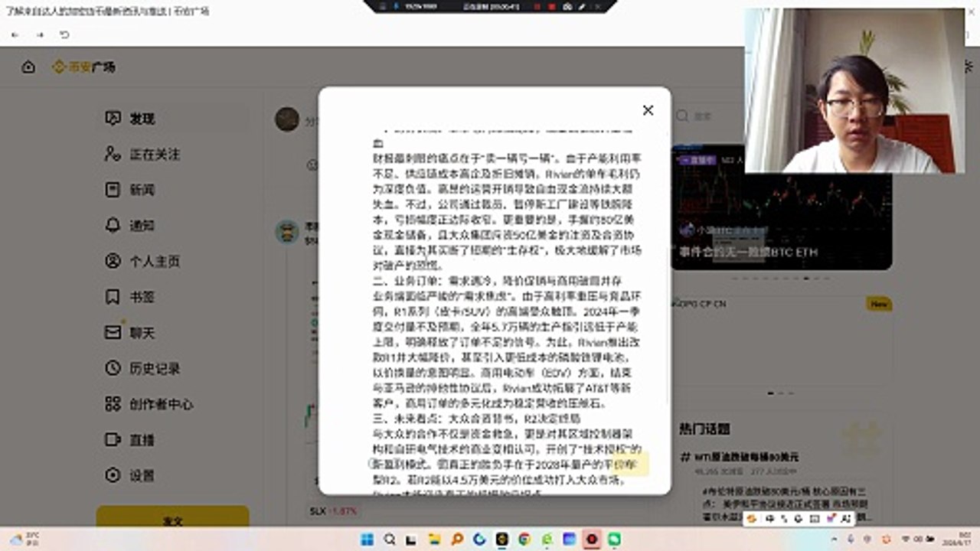Open Windows taskbar search

pyautogui.click(x=390, y=539)
